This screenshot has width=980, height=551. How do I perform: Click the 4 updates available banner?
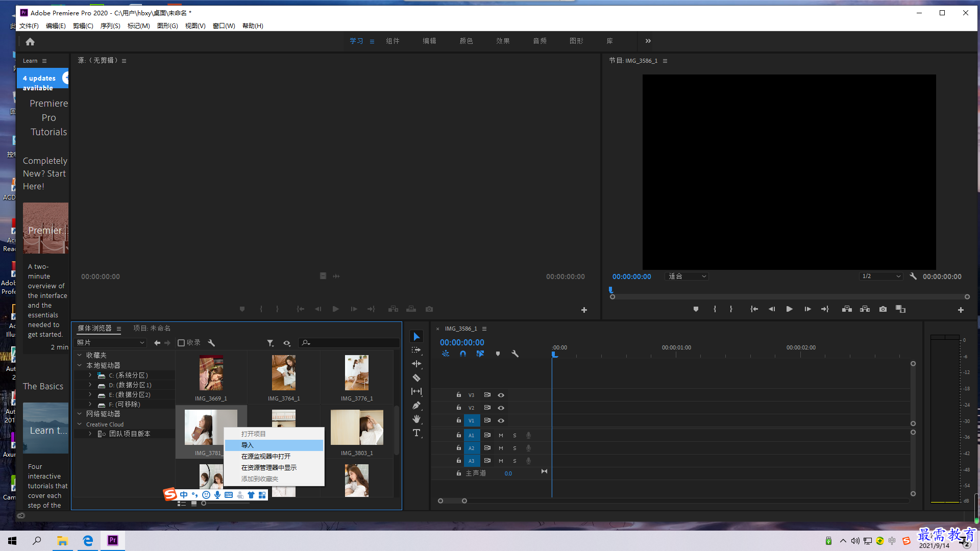(x=43, y=78)
